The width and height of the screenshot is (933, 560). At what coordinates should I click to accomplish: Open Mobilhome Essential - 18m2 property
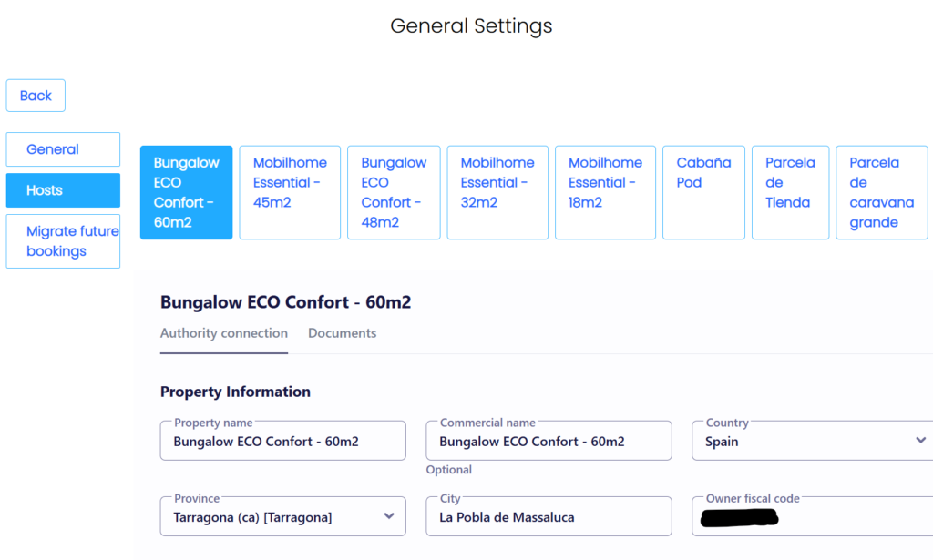(605, 192)
